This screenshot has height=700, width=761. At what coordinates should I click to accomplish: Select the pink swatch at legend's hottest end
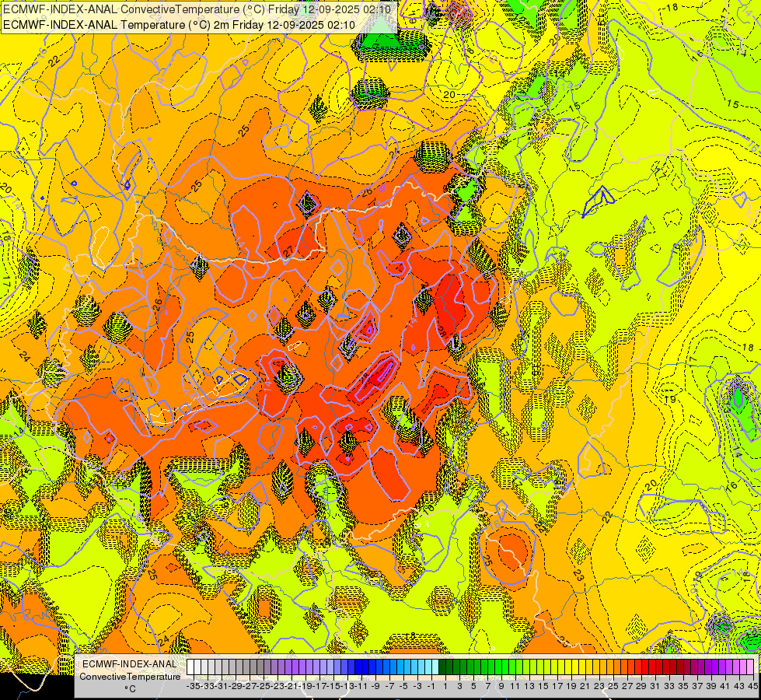click(x=750, y=667)
